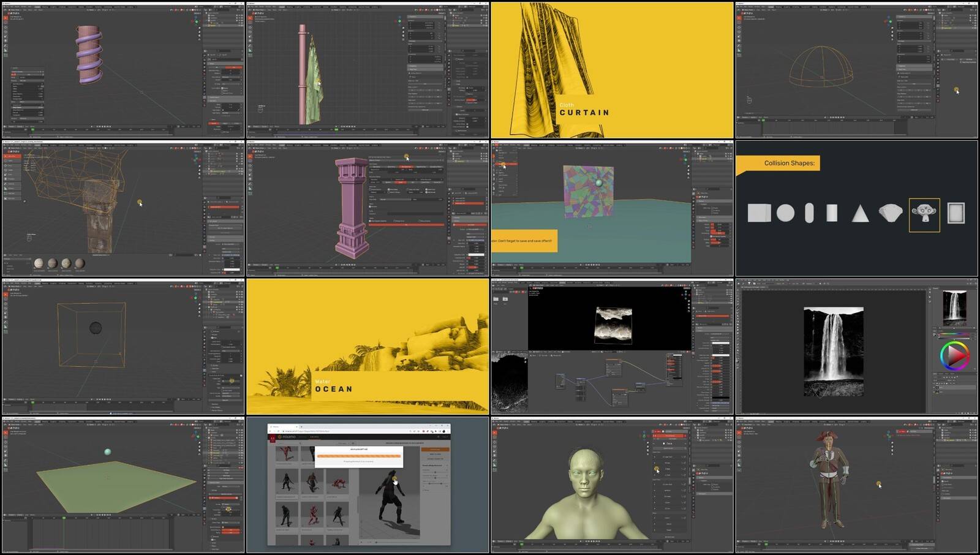Pick the capsule collision shape

(809, 213)
